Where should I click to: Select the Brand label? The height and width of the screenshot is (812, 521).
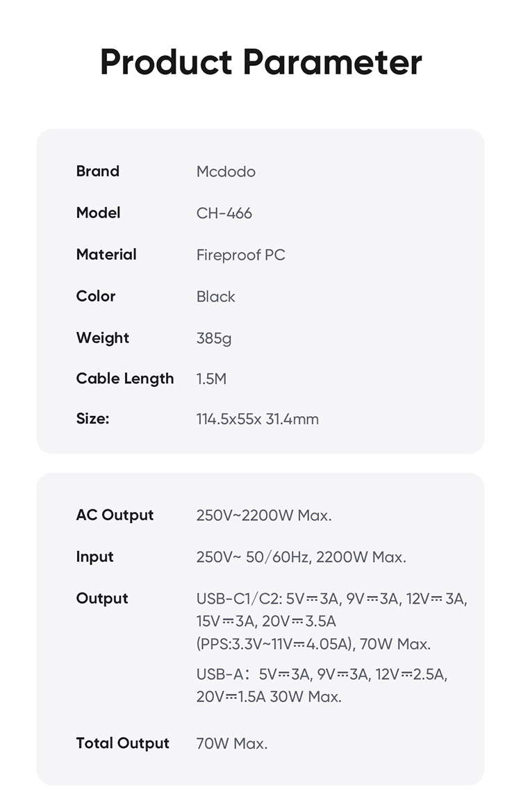point(97,171)
